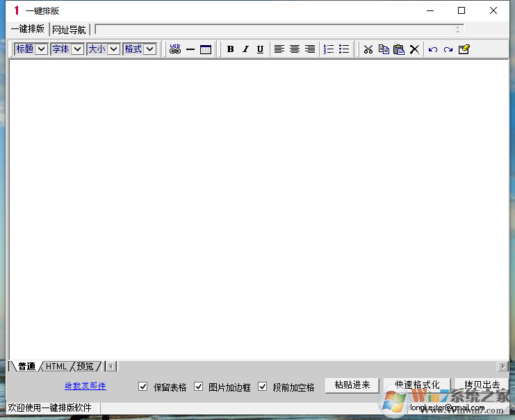
Task: Click the 粘贴进来 button
Action: (352, 385)
